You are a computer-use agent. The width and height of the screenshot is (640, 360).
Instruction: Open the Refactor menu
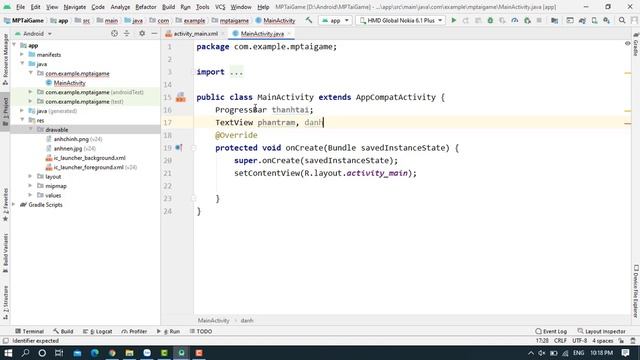(146, 7)
